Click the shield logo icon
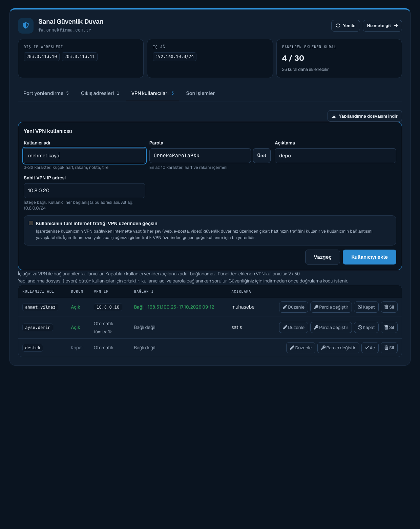The height and width of the screenshot is (529, 420). click(x=26, y=26)
